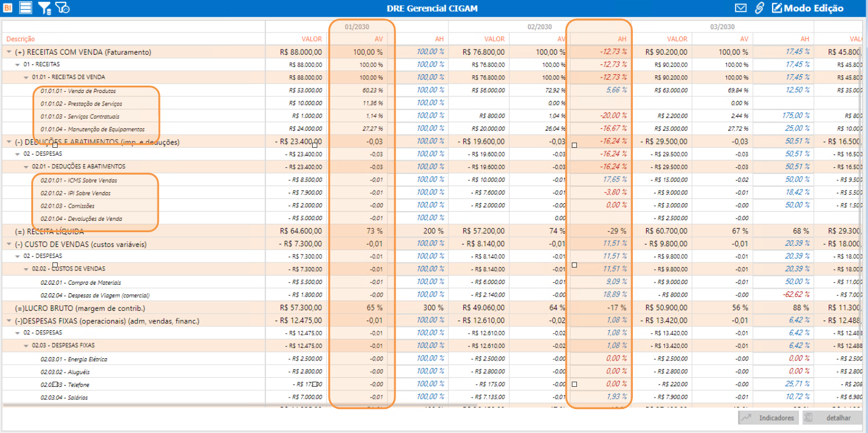Collapse the DESPESAS FIXAS (operacionais) row

pyautogui.click(x=9, y=321)
